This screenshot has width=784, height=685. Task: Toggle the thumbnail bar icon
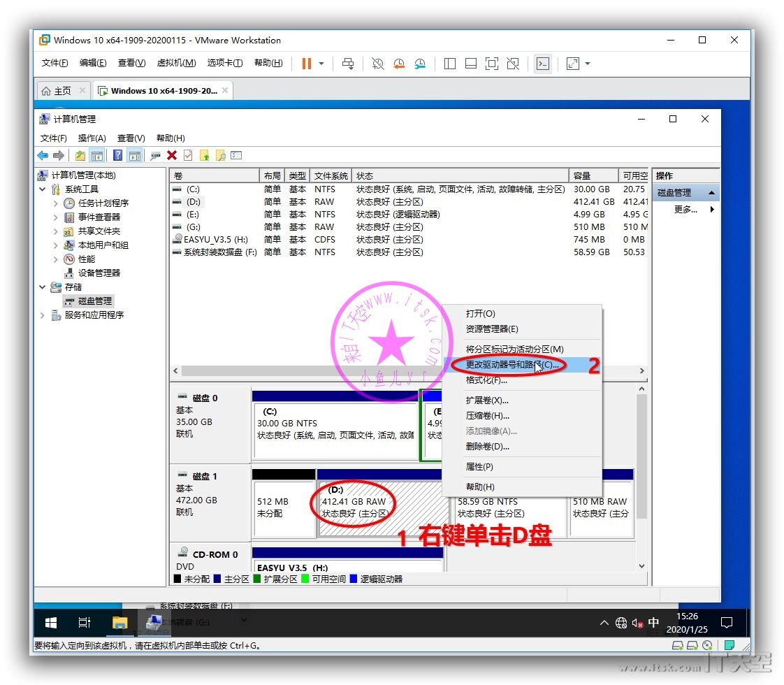click(x=470, y=64)
